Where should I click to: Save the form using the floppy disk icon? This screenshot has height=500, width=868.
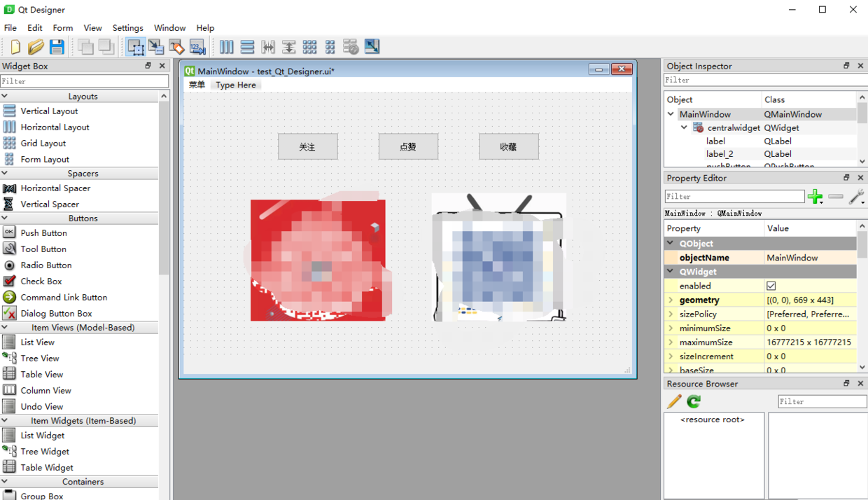coord(57,47)
